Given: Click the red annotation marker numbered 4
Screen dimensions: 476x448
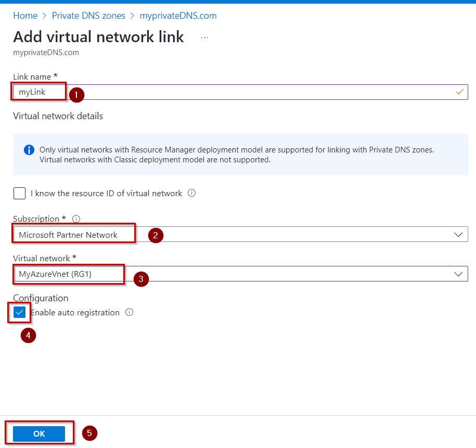Looking at the screenshot, I should tap(28, 336).
